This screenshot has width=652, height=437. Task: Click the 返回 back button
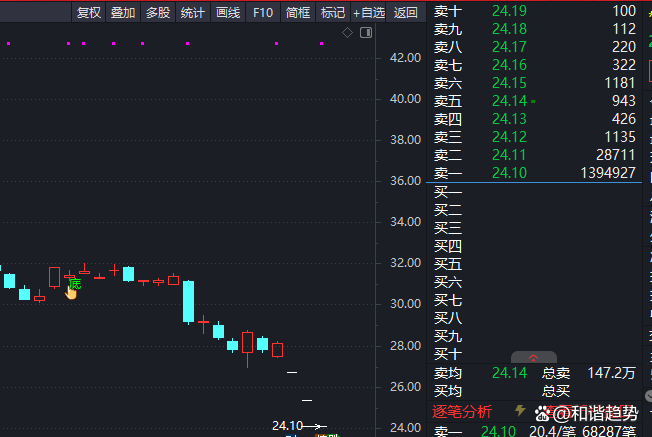tap(405, 12)
